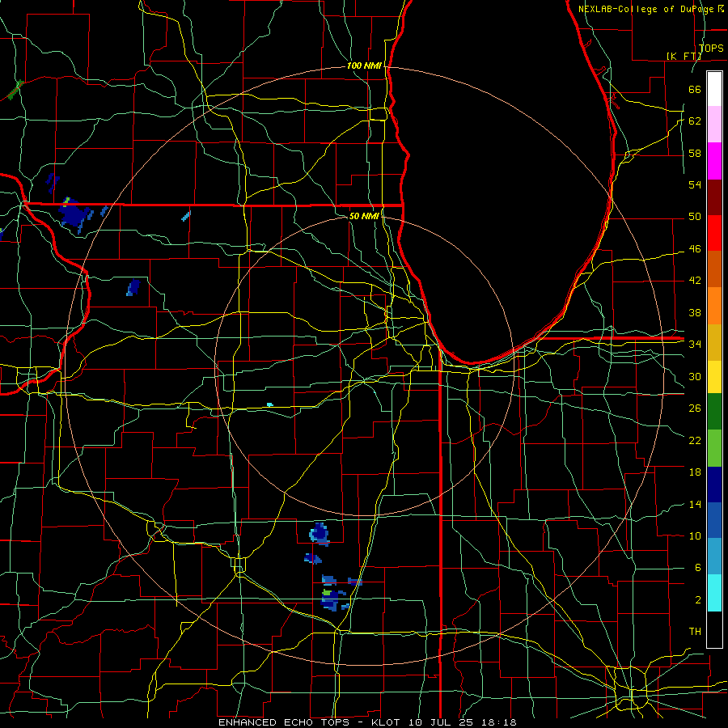This screenshot has height=728, width=728.
Task: Click the legend value "38"
Action: pyautogui.click(x=695, y=312)
